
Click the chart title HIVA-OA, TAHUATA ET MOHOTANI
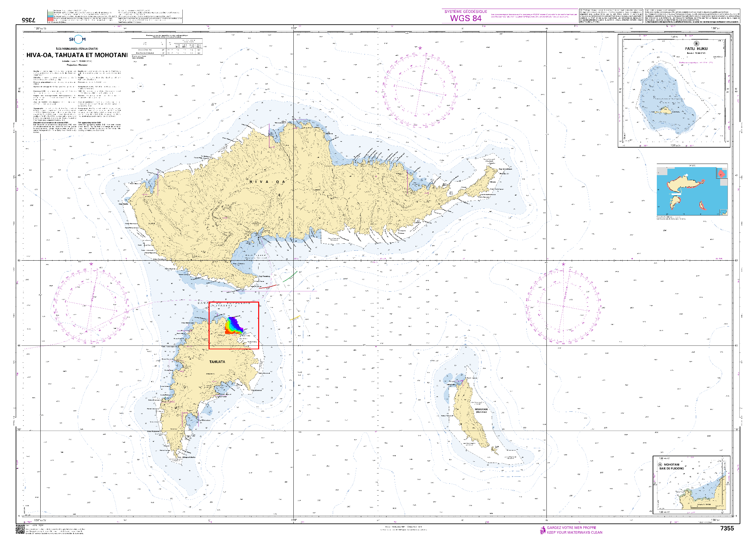click(x=77, y=55)
